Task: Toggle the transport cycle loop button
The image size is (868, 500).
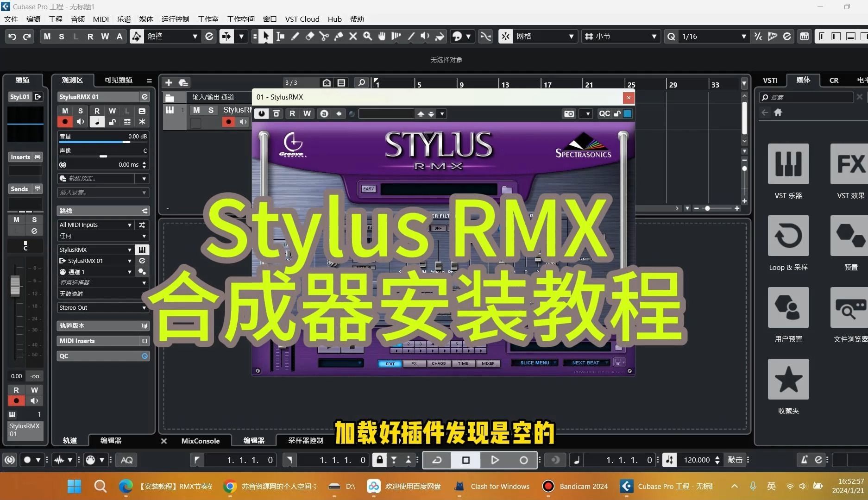Action: pyautogui.click(x=437, y=460)
